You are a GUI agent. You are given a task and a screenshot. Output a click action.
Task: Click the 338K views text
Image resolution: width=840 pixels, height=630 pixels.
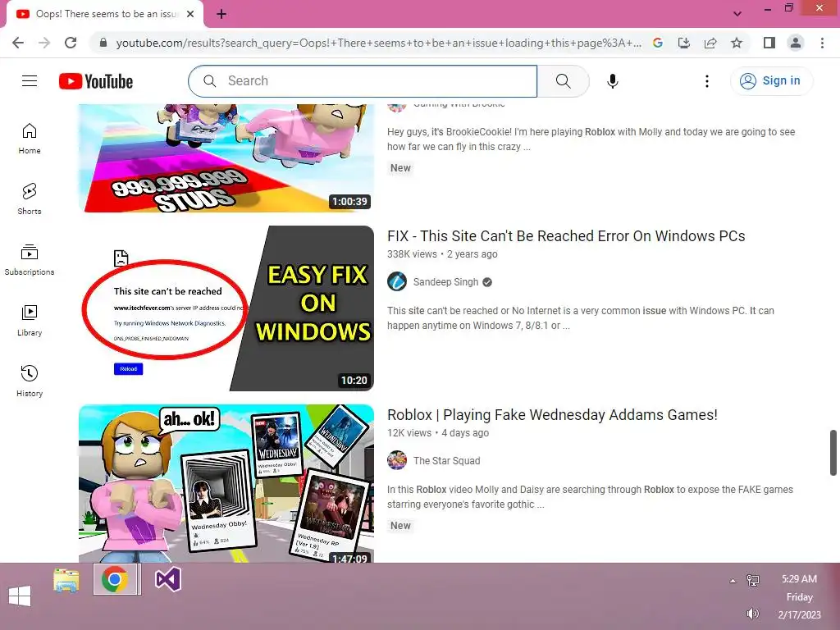click(412, 254)
